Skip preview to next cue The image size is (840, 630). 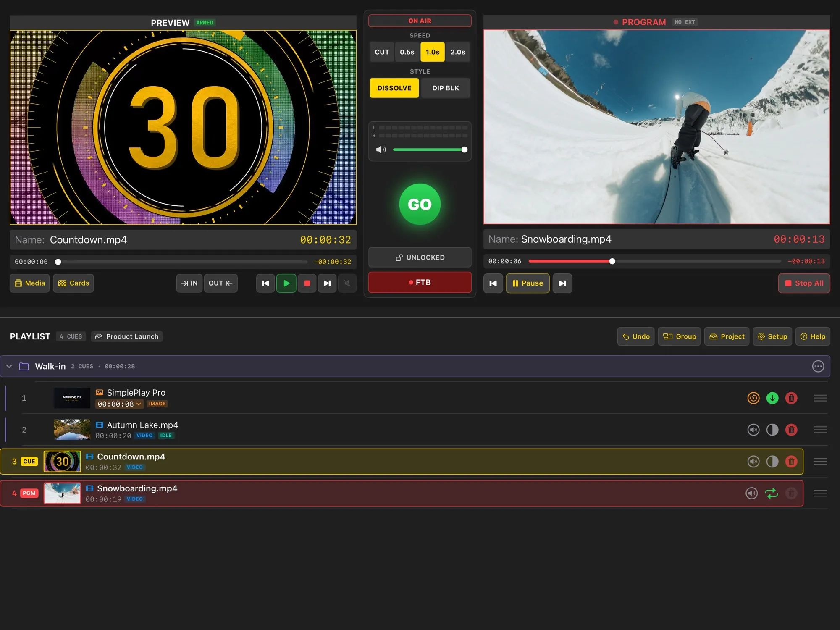(327, 283)
